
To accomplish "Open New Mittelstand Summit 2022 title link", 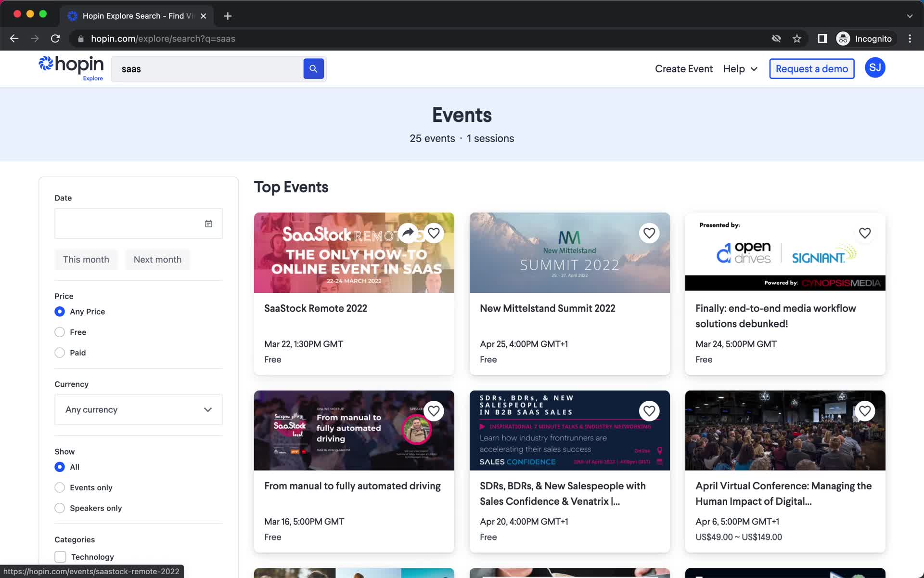I will [x=548, y=308].
